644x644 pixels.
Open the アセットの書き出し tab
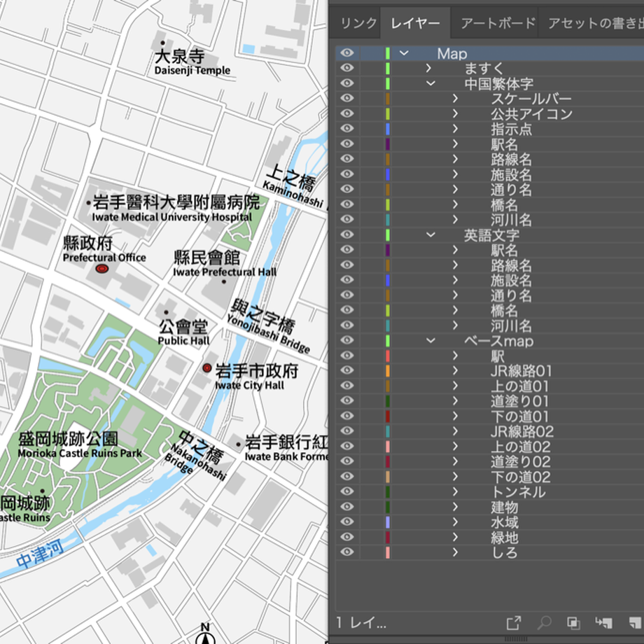pos(596,23)
